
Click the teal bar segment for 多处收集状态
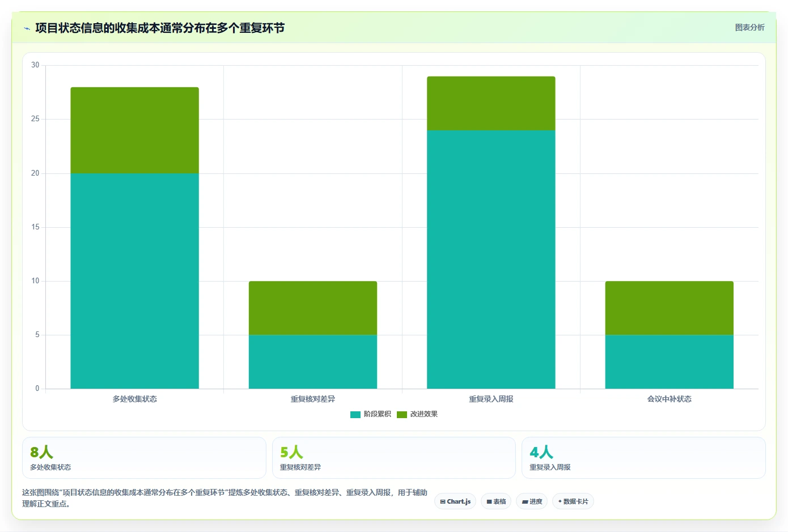click(x=134, y=281)
